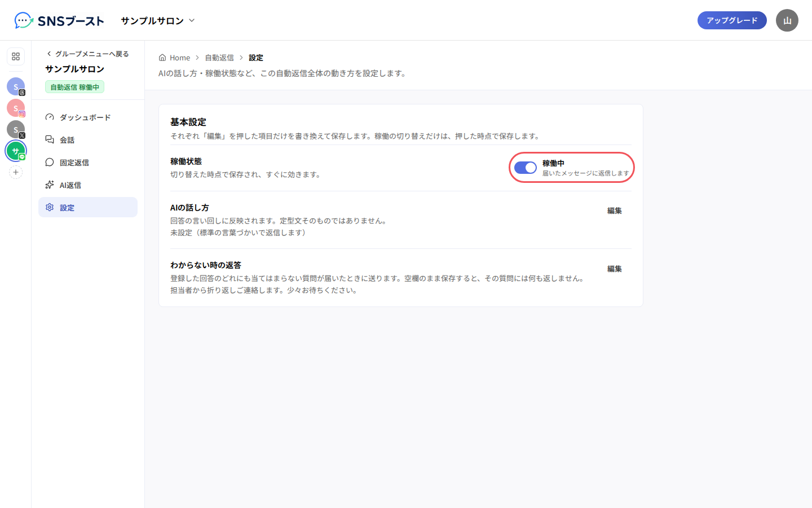Image resolution: width=812 pixels, height=508 pixels.
Task: Open AI返信 in the sidebar
Action: [88, 185]
